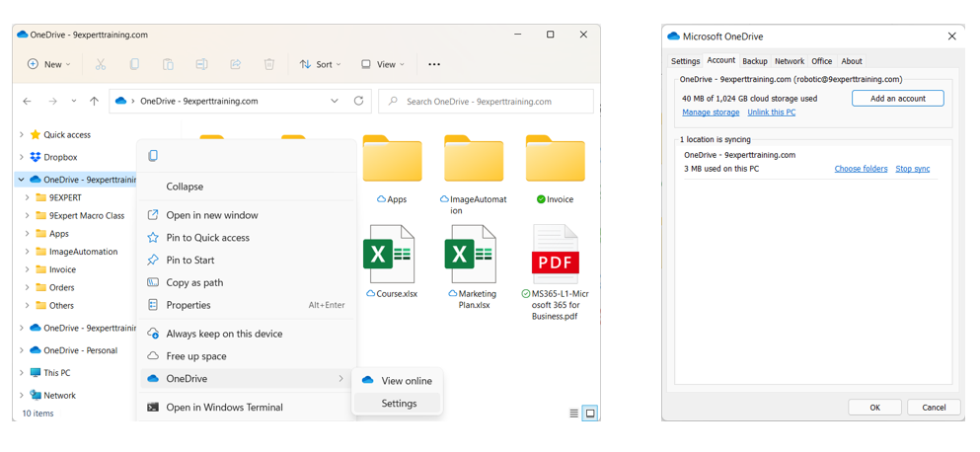Image resolution: width=980 pixels, height=452 pixels.
Task: Click the Paste clipboard icon in toolbar
Action: (168, 64)
